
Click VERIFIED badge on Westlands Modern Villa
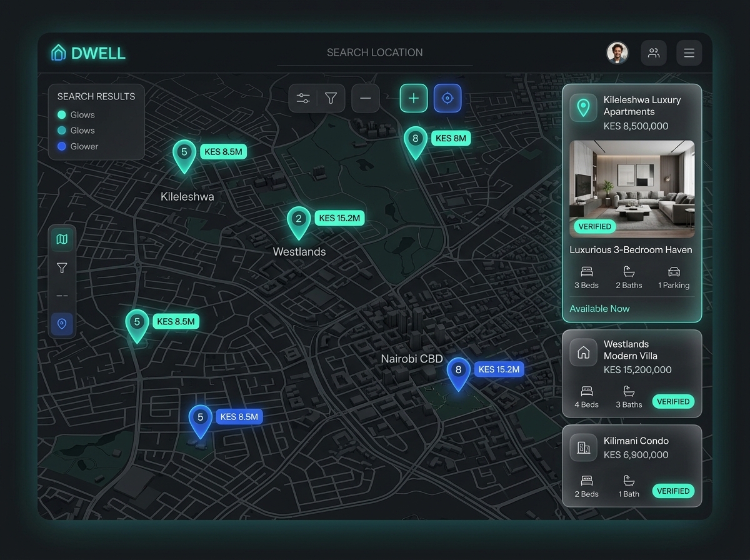pos(673,401)
